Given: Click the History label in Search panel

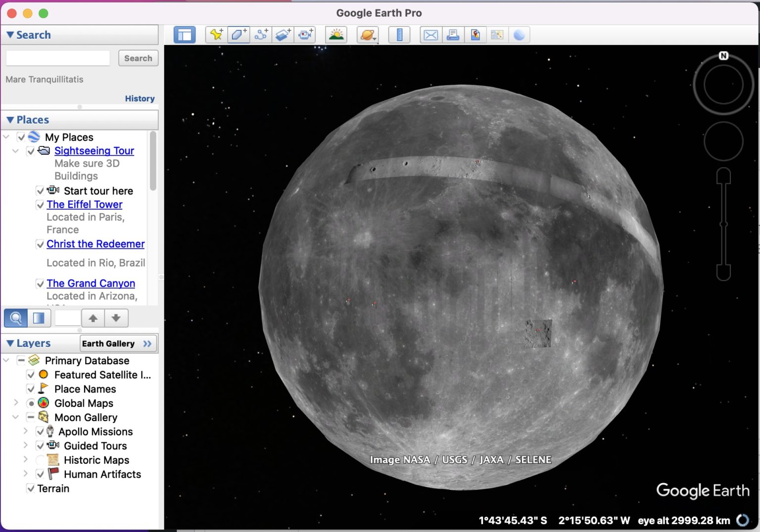Looking at the screenshot, I should 140,98.
